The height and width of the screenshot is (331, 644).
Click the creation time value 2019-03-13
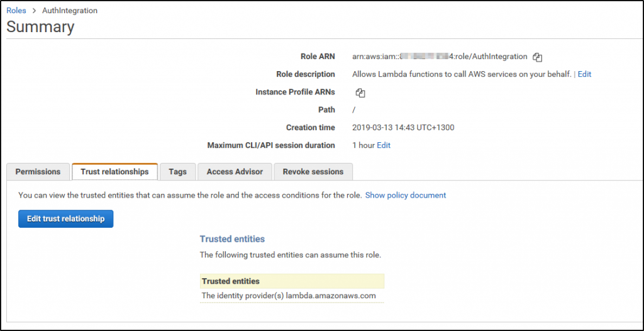[403, 128]
